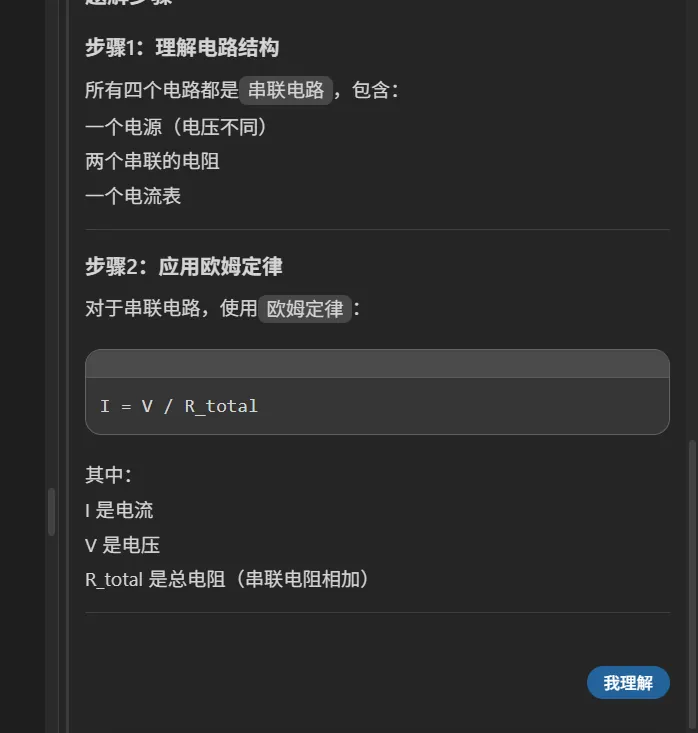Click the line 一个电流表

[x=133, y=196]
